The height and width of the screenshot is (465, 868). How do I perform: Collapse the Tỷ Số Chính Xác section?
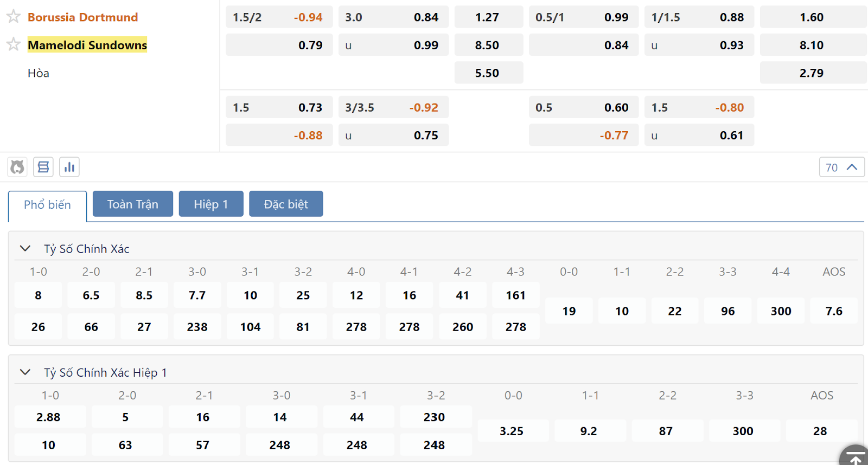pyautogui.click(x=25, y=248)
